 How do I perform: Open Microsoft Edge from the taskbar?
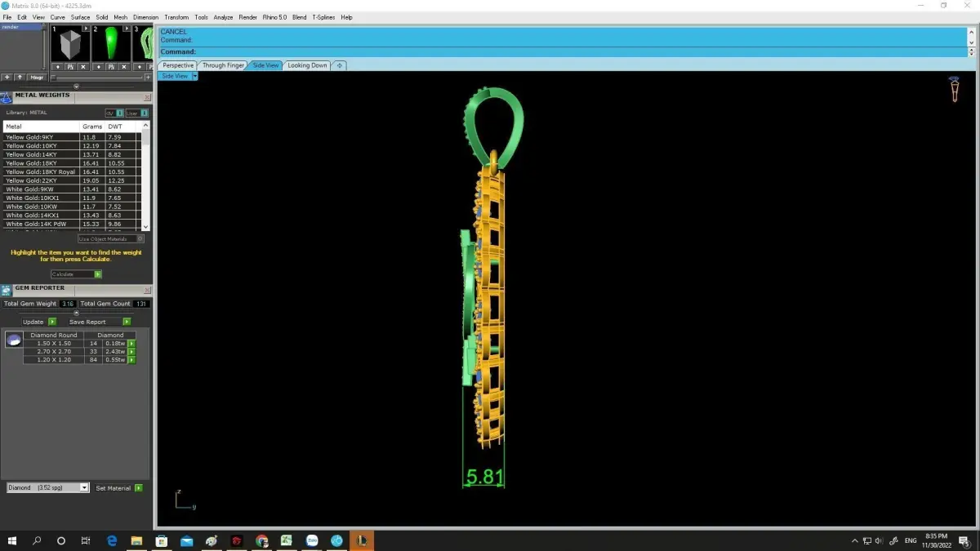tap(113, 540)
